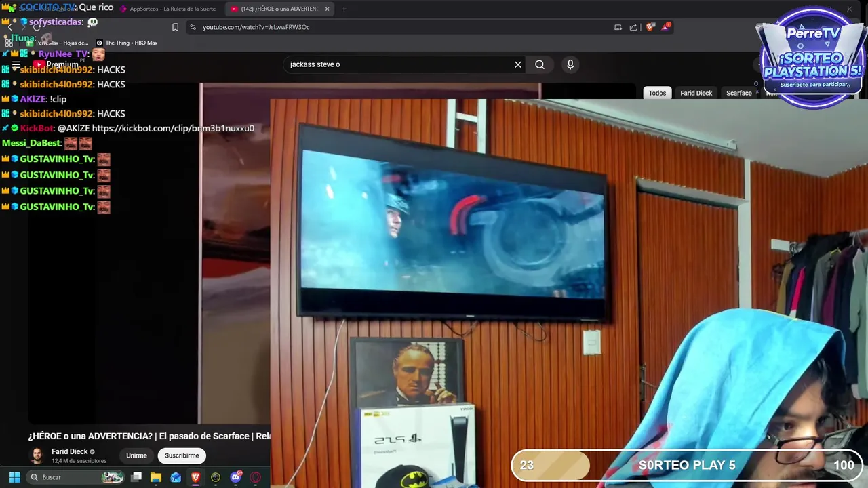Select the Todos filter chip
Image resolution: width=868 pixels, height=488 pixels.
657,93
